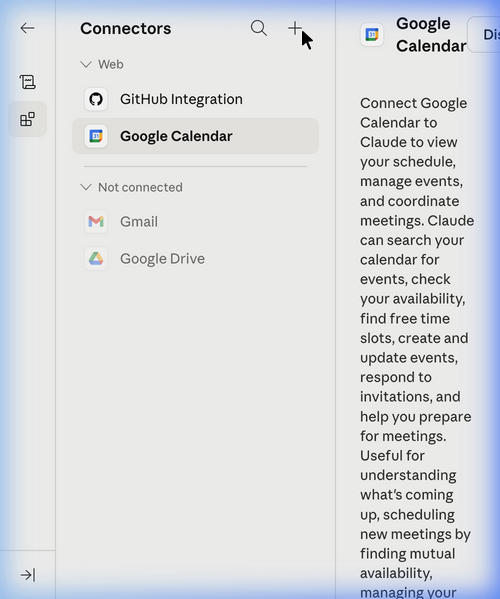Click the GitHub logo icon

(x=96, y=99)
